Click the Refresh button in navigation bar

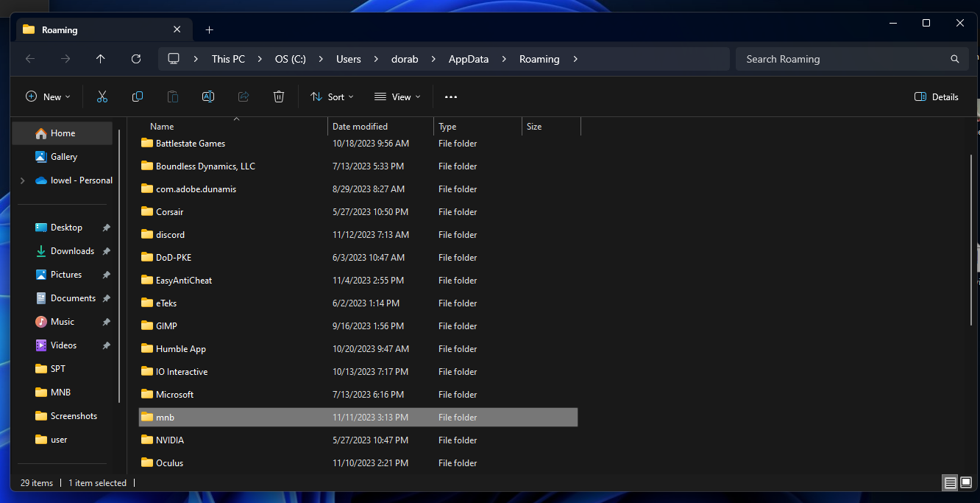click(x=136, y=59)
